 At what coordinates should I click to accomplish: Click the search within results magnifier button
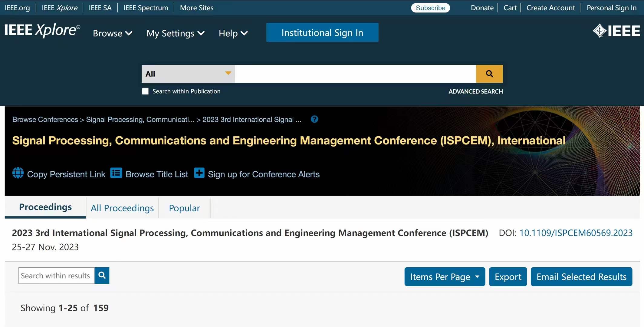tap(102, 276)
